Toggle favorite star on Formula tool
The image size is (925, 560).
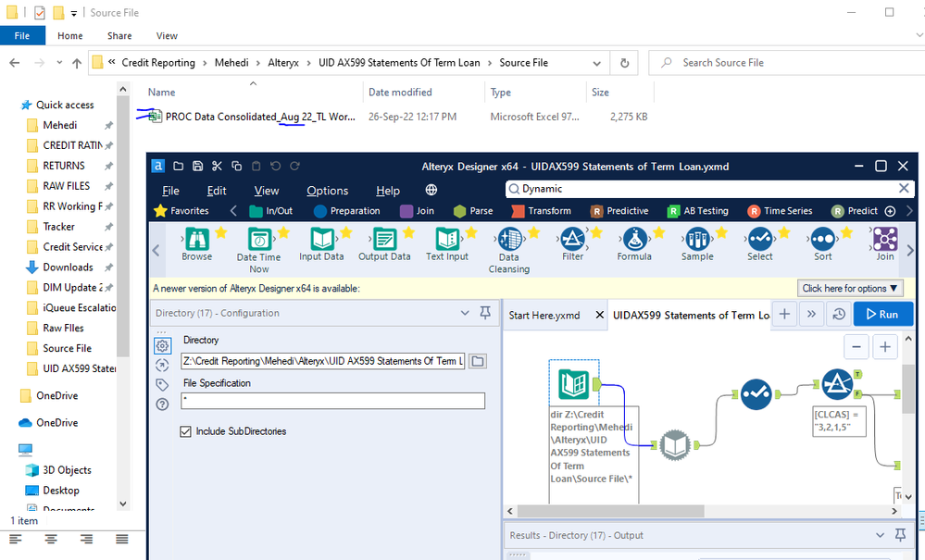point(659,232)
